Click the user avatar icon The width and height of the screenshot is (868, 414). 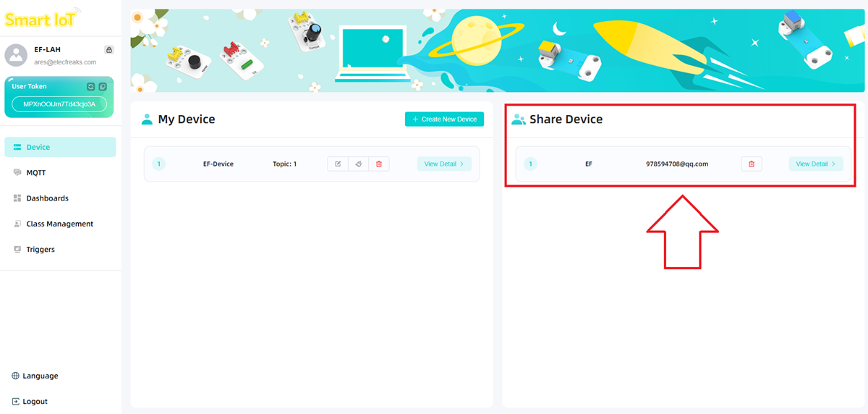16,55
